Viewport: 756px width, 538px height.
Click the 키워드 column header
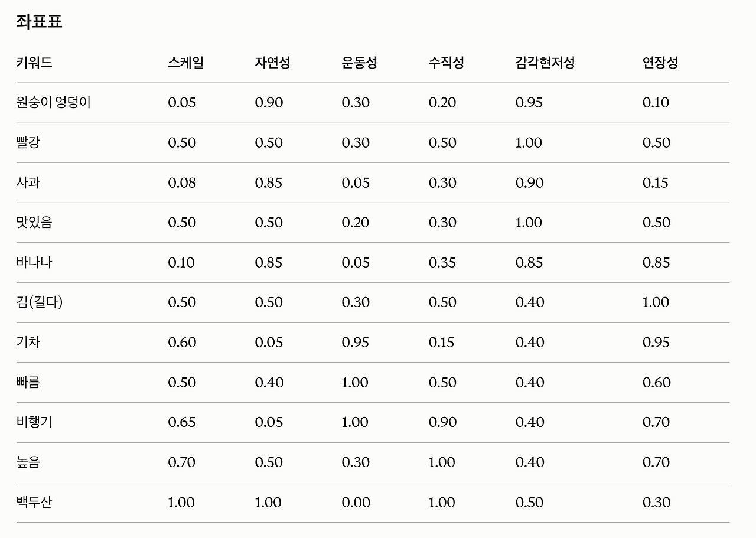(34, 63)
